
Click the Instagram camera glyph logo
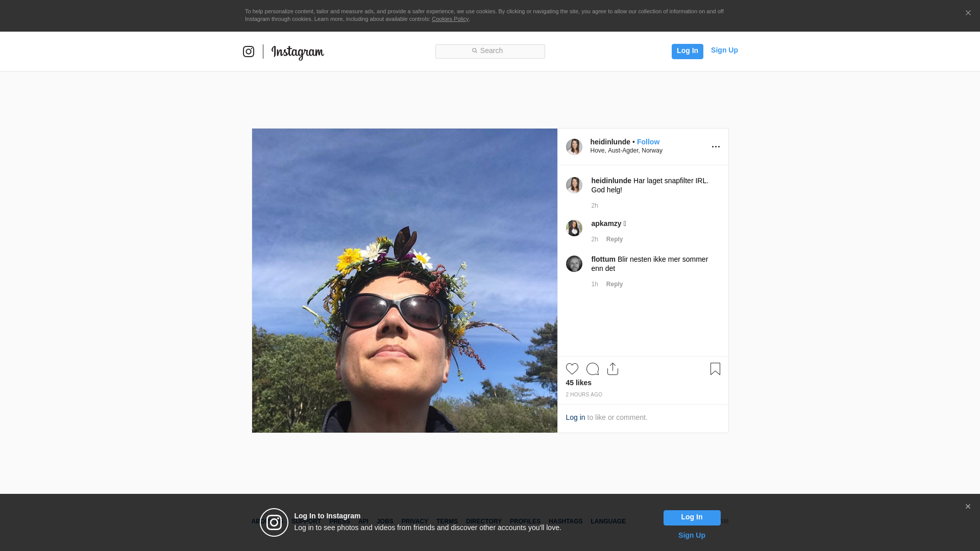[249, 52]
